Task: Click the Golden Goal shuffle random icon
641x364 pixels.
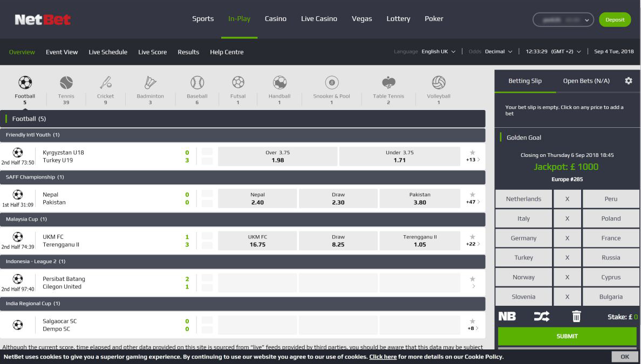Action: click(542, 317)
